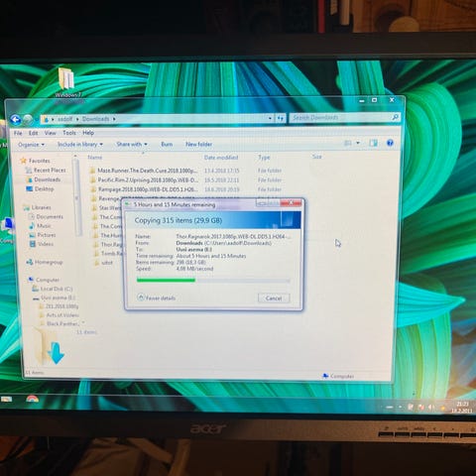Open the Organize dropdown

click(x=31, y=145)
